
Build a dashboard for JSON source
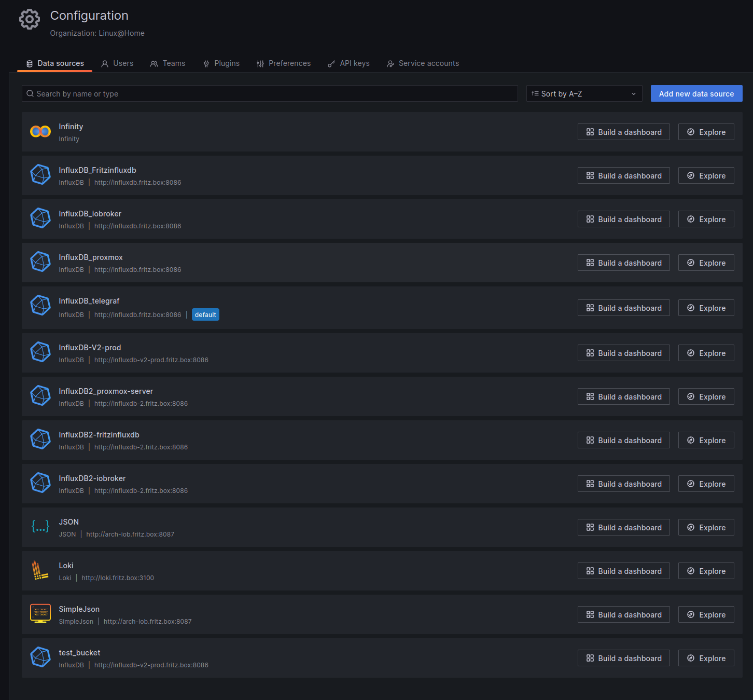[x=624, y=527]
